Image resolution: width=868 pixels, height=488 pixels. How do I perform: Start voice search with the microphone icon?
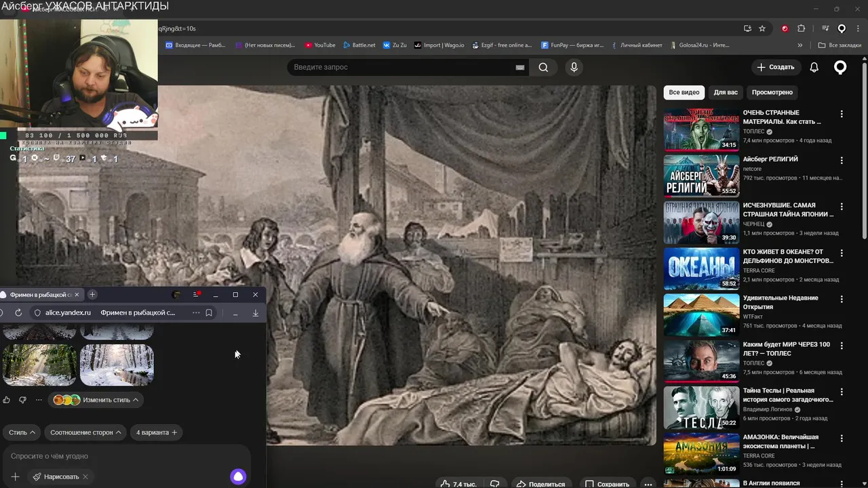(574, 67)
